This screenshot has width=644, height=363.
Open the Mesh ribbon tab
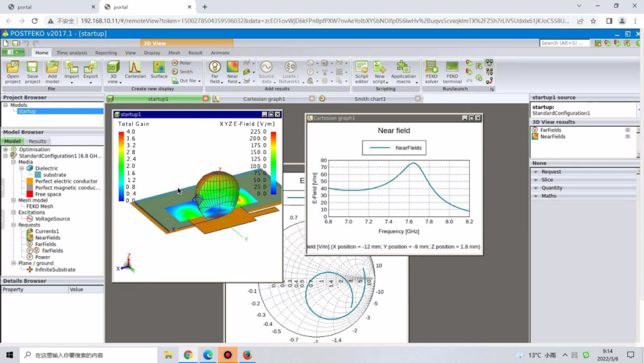(x=174, y=53)
